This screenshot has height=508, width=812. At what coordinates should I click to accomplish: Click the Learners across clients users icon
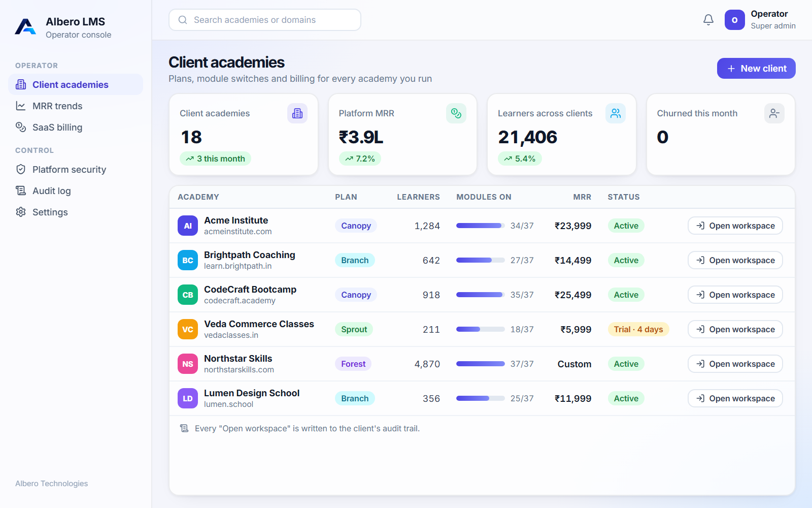coord(616,113)
